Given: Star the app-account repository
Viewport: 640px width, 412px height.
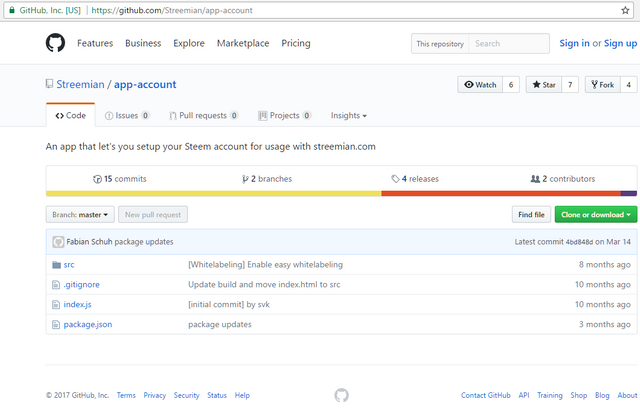Looking at the screenshot, I should click(x=544, y=85).
